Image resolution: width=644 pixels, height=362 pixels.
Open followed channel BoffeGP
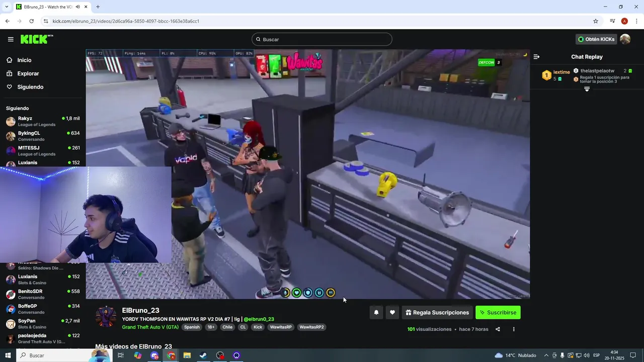click(x=43, y=309)
